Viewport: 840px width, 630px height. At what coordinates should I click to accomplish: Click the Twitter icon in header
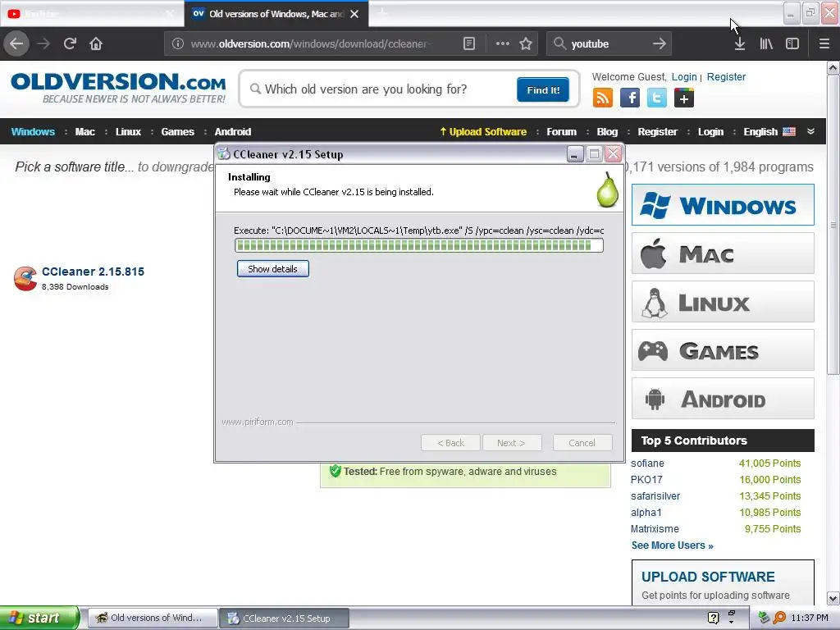(x=657, y=98)
